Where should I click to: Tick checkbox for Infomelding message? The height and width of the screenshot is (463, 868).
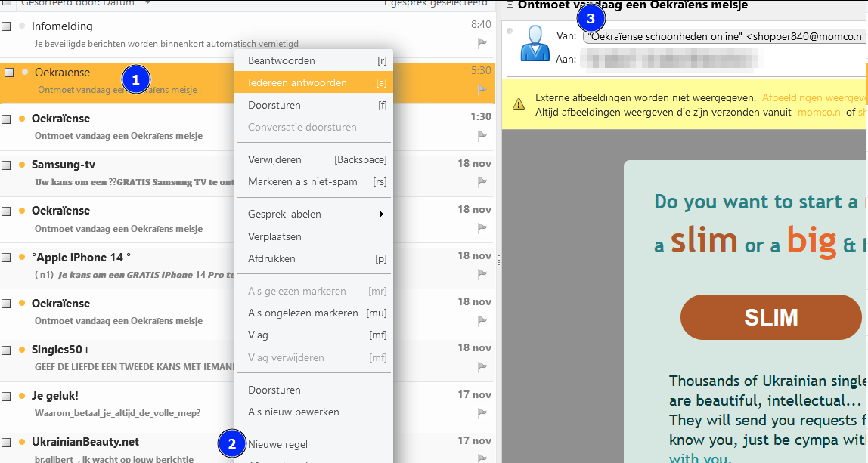pos(7,26)
